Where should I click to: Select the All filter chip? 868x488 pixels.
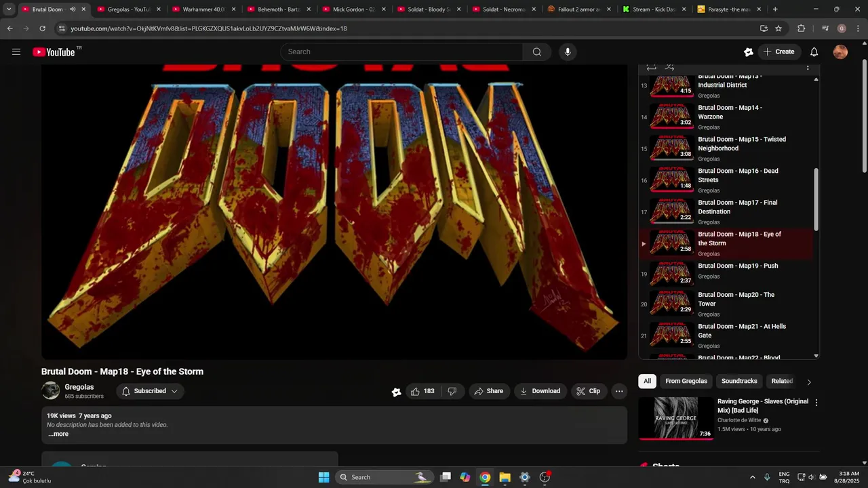tap(647, 381)
